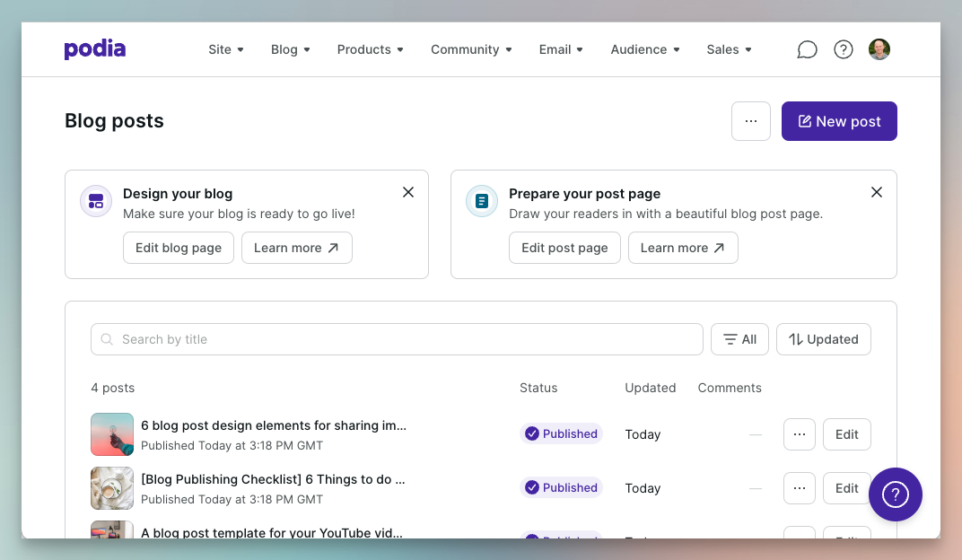Expand the Site menu
Screen dimensions: 962x560
click(225, 49)
